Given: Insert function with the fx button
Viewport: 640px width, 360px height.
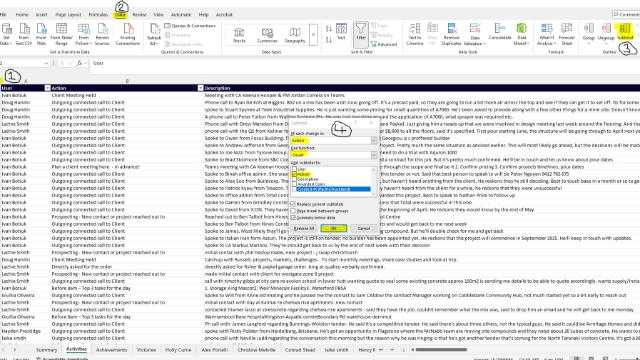Looking at the screenshot, I should point(79,63).
